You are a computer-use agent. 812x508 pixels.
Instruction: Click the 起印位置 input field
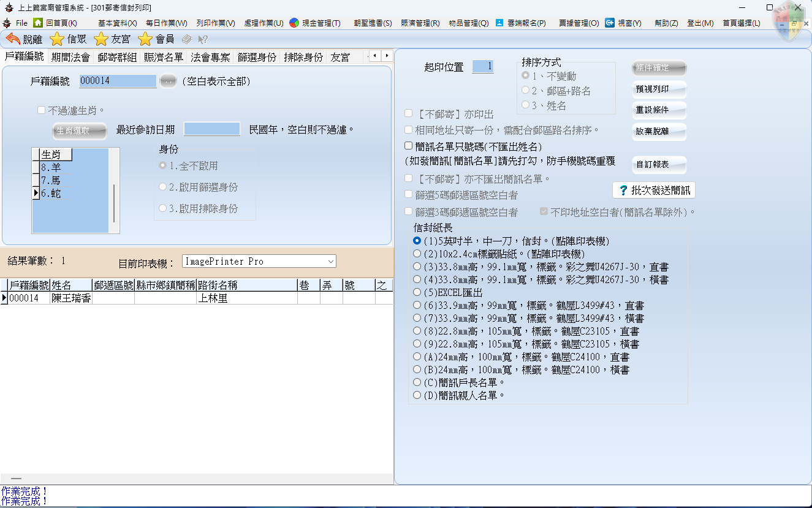coord(482,67)
